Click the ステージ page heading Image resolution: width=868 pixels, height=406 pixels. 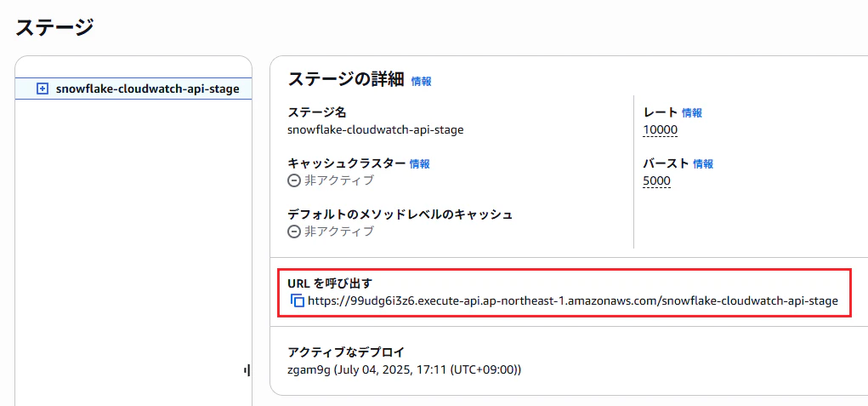(x=54, y=27)
